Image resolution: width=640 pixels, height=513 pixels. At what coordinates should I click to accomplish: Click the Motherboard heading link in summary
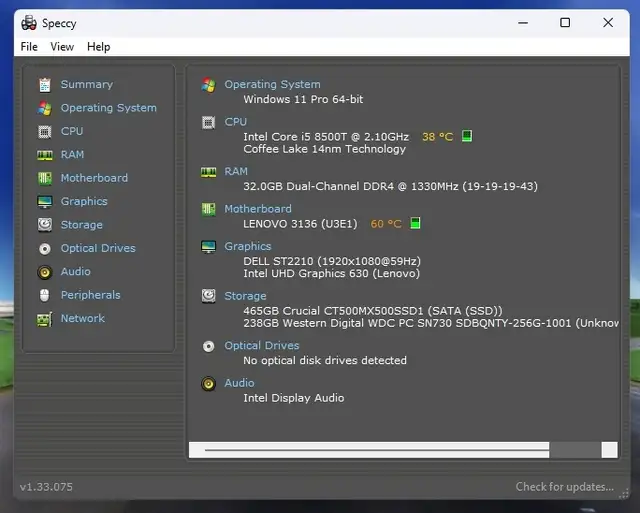pyautogui.click(x=258, y=209)
